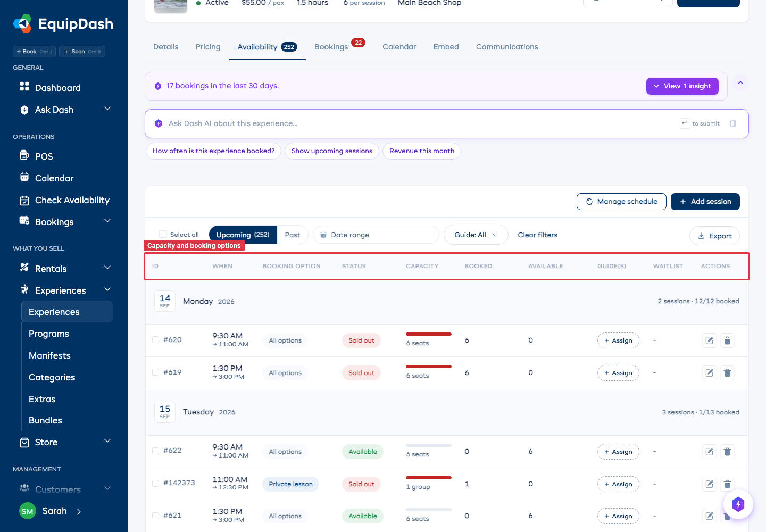Select the checkbox for session #622
The height and width of the screenshot is (532, 766).
pos(156,451)
